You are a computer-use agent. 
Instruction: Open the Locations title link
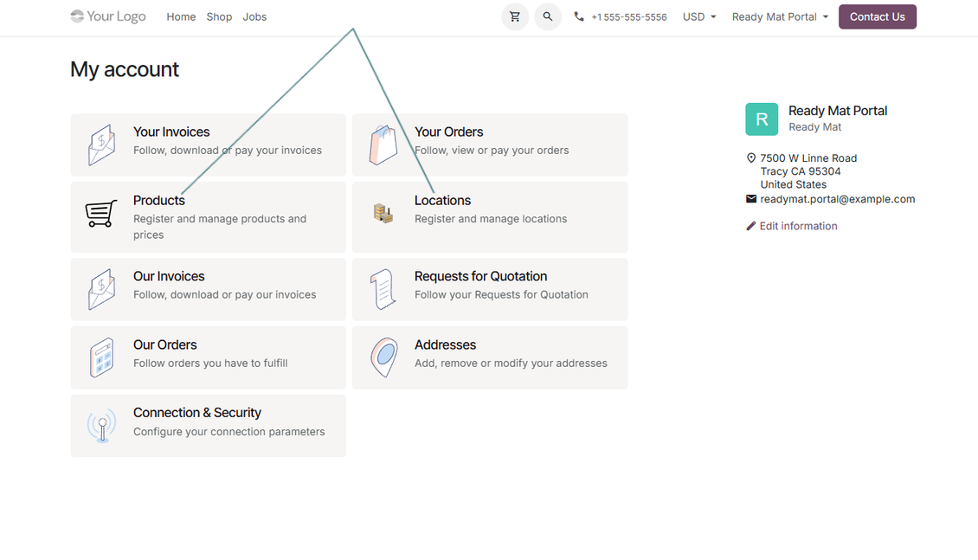442,201
